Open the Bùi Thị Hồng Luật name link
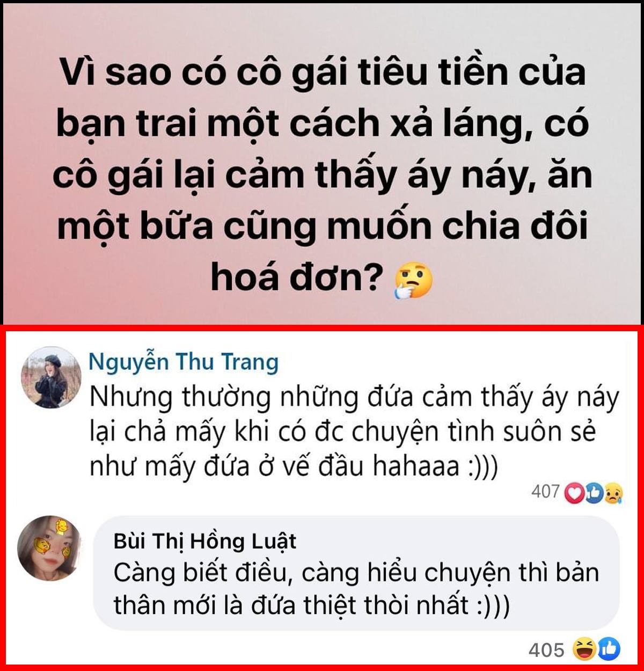 [205, 541]
